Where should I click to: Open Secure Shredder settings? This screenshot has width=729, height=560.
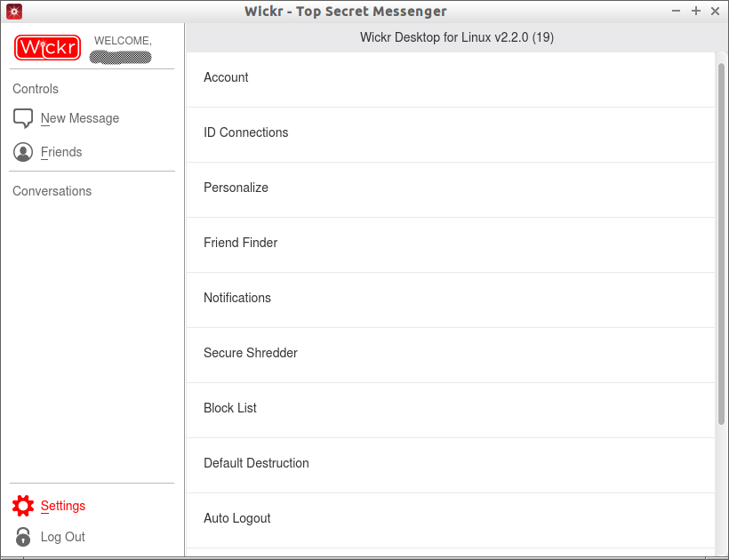click(450, 355)
